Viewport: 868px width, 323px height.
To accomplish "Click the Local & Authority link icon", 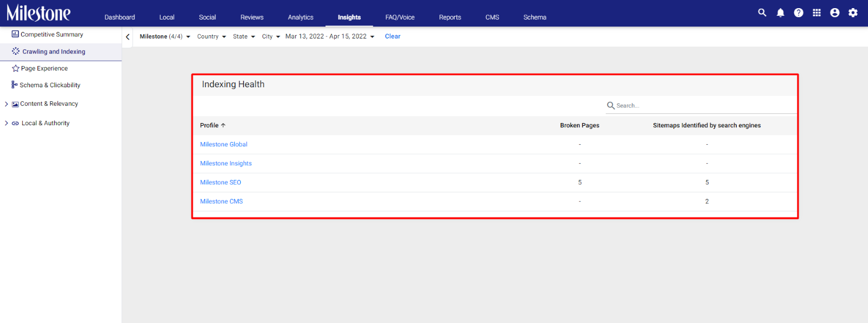I will [x=15, y=123].
